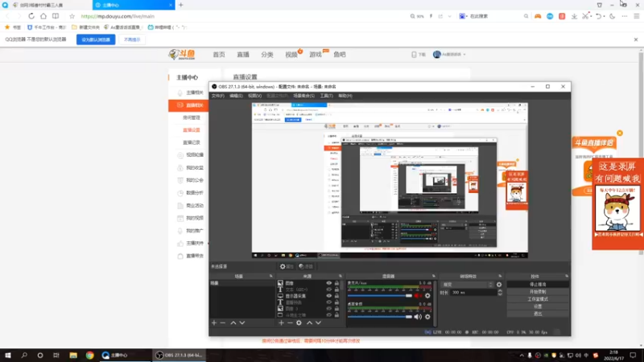This screenshot has width=644, height=362.
Task: Open OBS 场景集合(S) menu
Action: click(304, 96)
